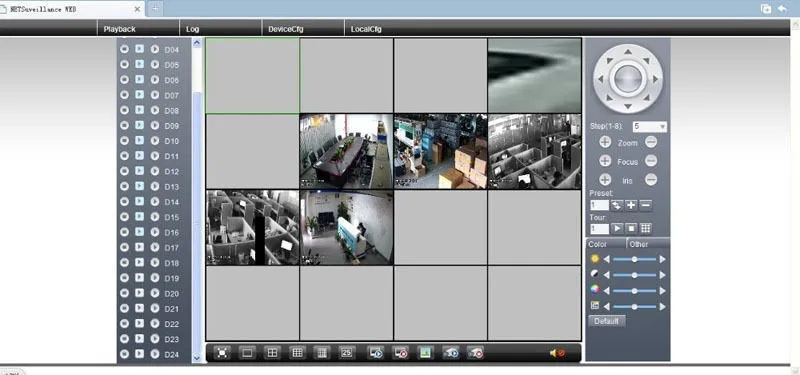Screen dimensions: 800x375
Task: Click the Tour number input field
Action: [599, 229]
